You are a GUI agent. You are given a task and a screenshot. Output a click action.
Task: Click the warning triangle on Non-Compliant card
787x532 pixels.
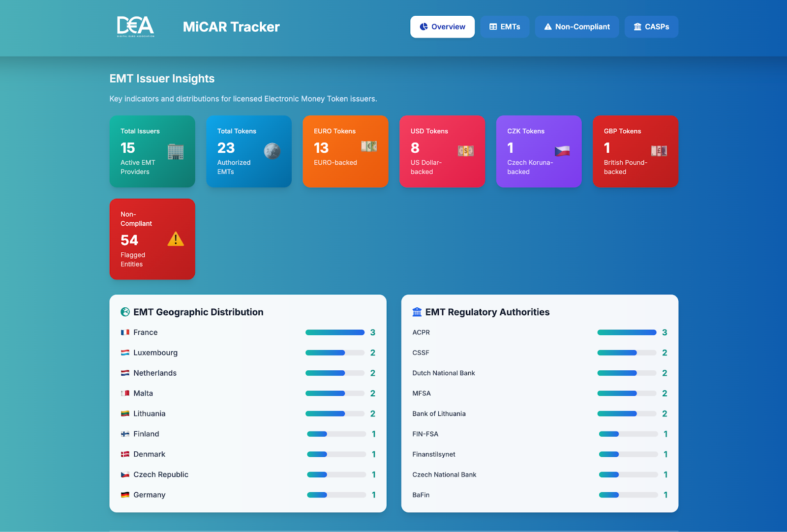pyautogui.click(x=176, y=239)
